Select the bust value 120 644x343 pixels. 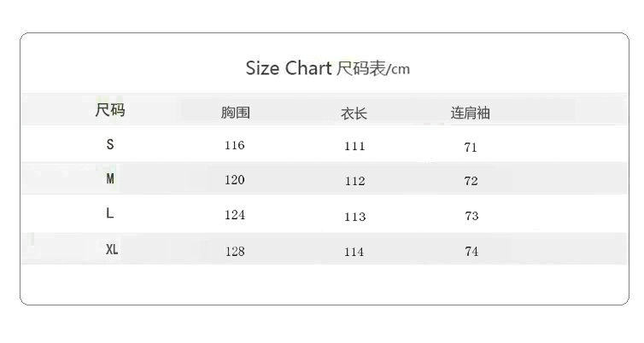(x=234, y=179)
